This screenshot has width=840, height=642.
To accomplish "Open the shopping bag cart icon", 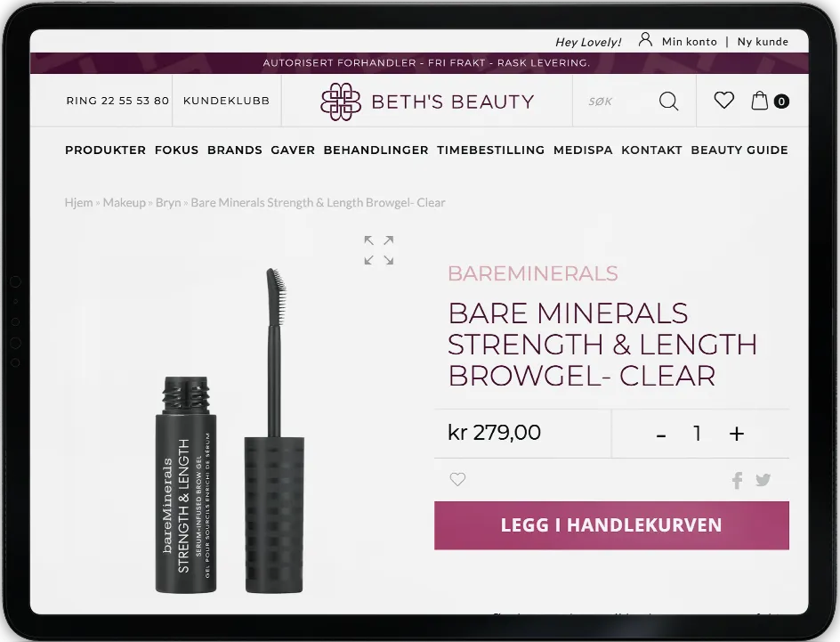I will [x=760, y=101].
